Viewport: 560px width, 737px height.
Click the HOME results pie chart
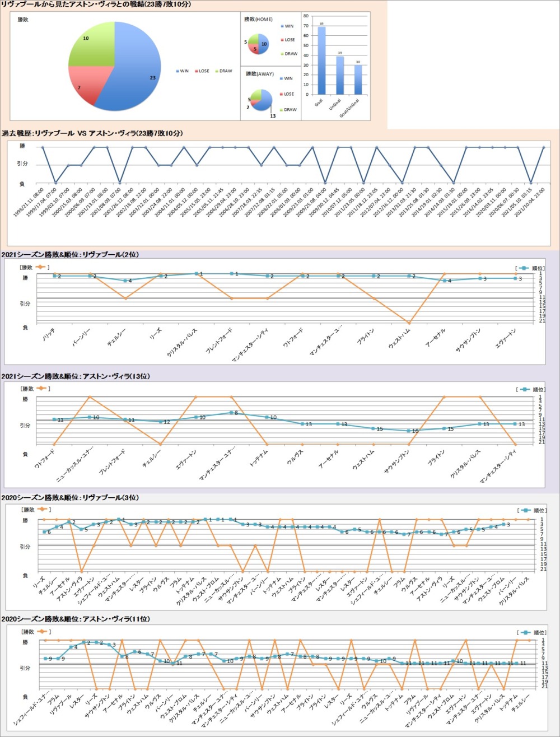click(258, 43)
